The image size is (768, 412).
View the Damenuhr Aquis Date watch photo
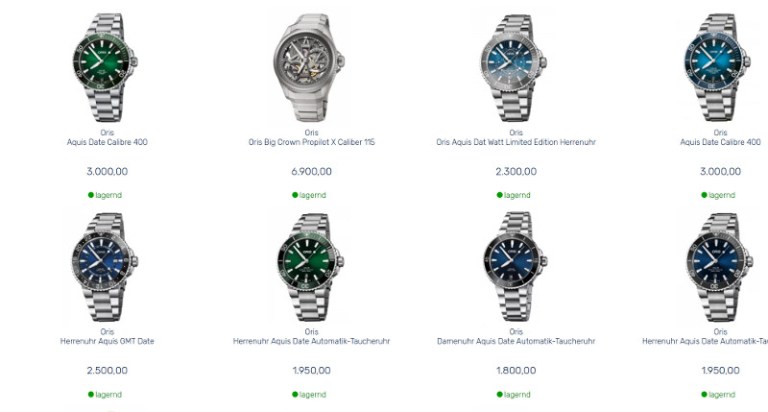click(x=514, y=267)
